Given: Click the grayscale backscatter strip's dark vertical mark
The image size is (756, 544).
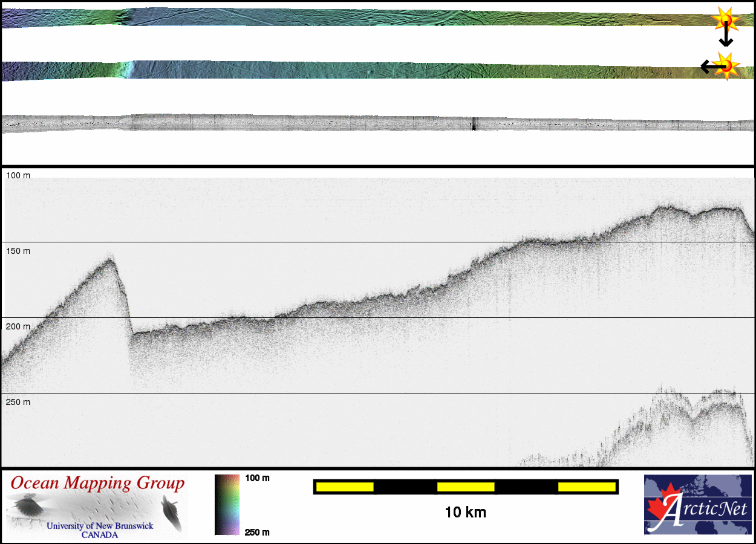Looking at the screenshot, I should coord(474,124).
